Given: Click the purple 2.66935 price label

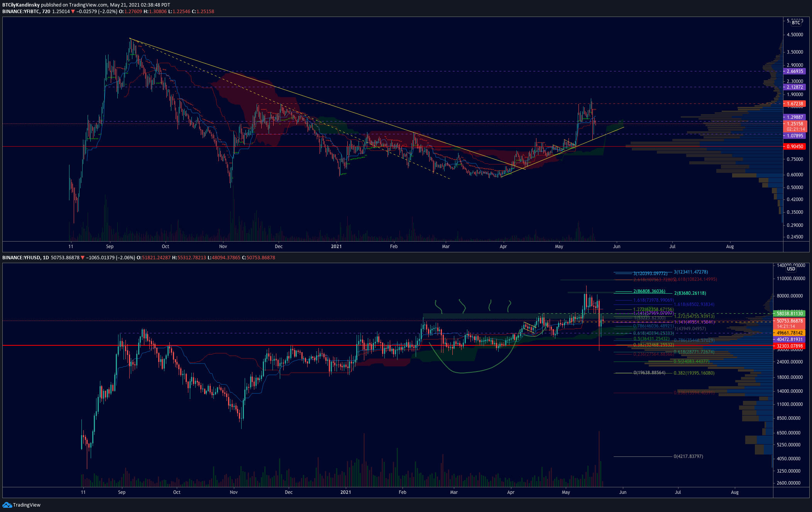Looking at the screenshot, I should coord(795,71).
